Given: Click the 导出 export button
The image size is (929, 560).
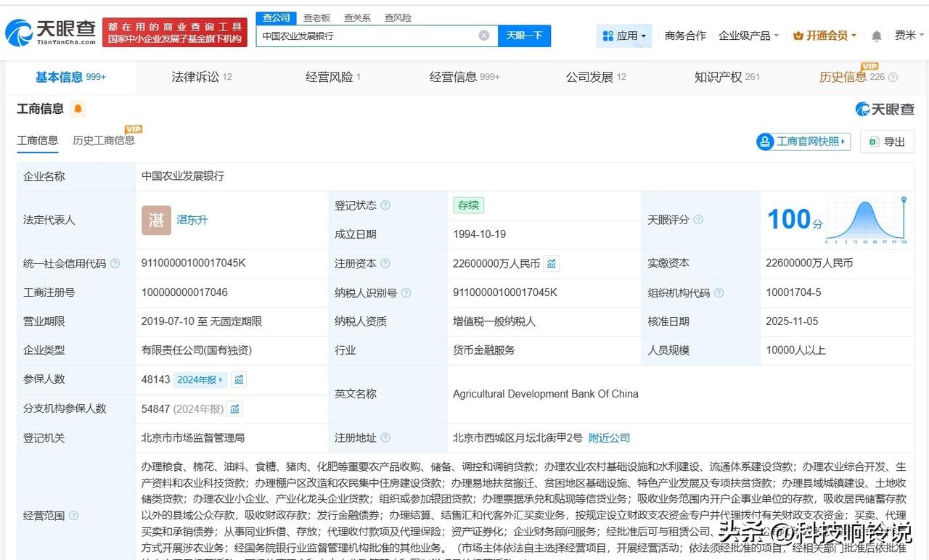Looking at the screenshot, I should coord(887,141).
